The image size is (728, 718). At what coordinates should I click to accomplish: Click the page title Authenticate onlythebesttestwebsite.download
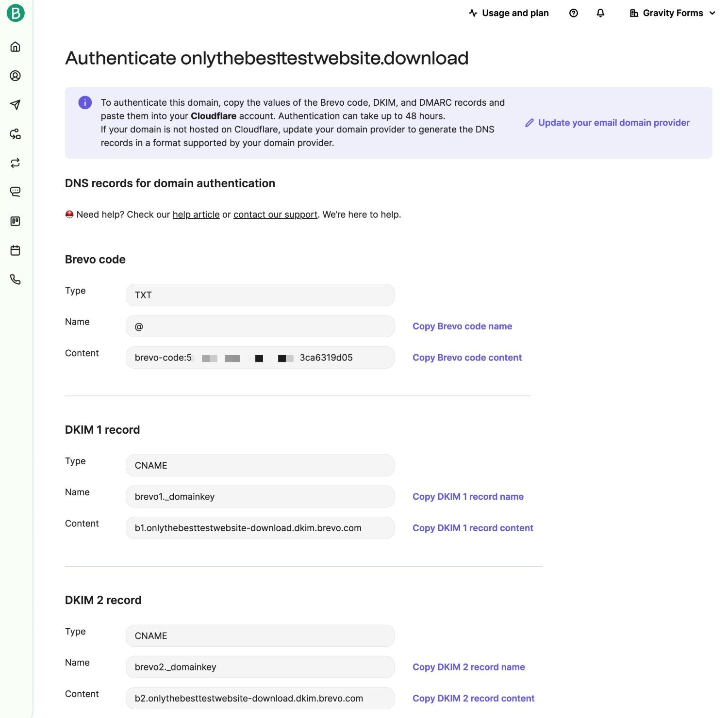[x=267, y=58]
